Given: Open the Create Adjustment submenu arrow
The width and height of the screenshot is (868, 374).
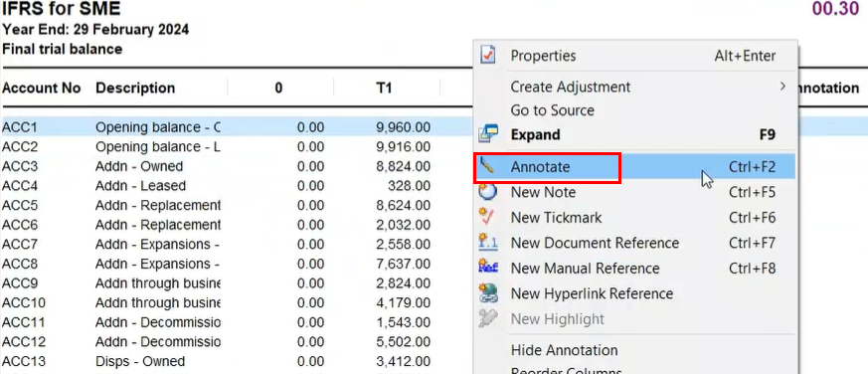Looking at the screenshot, I should pyautogui.click(x=782, y=87).
